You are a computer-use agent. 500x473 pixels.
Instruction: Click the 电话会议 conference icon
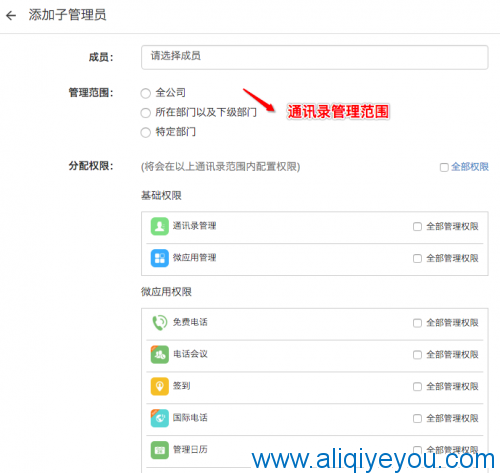click(x=160, y=354)
